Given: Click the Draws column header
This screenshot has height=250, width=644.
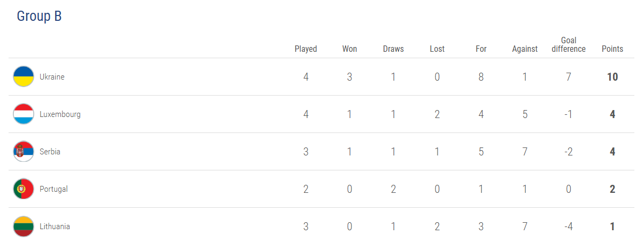Looking at the screenshot, I should (x=393, y=49).
